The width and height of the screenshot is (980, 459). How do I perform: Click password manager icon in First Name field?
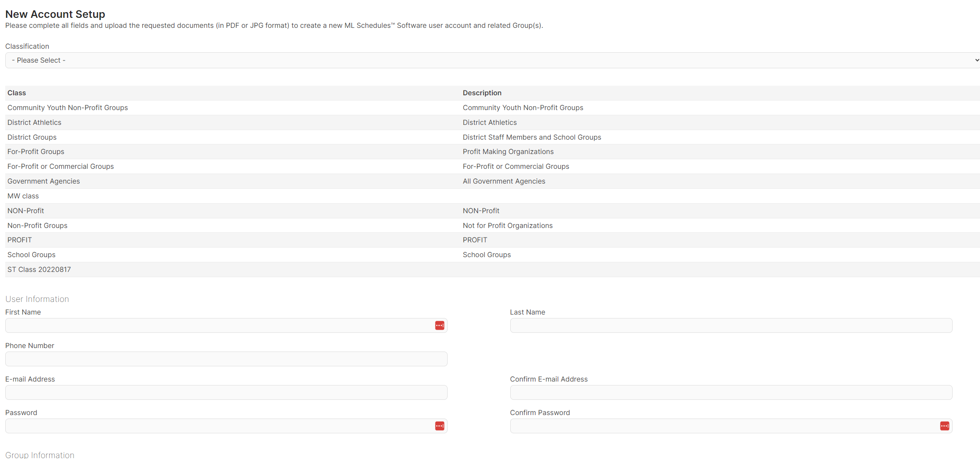coord(440,325)
